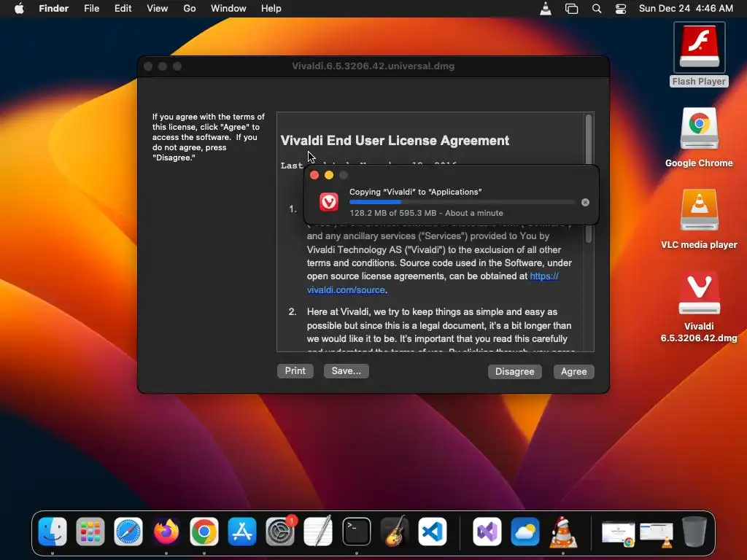Open Google Chrome from the Dock

pos(204,532)
